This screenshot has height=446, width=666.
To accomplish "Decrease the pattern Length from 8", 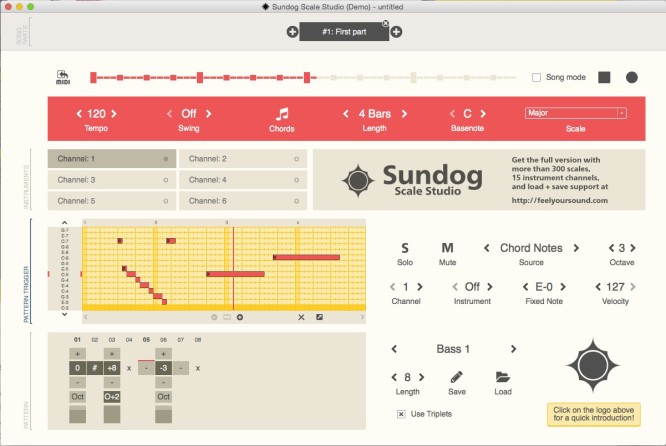I will (394, 377).
